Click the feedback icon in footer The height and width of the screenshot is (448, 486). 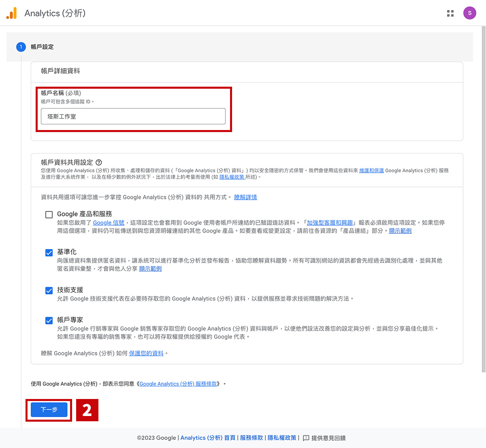point(306,438)
